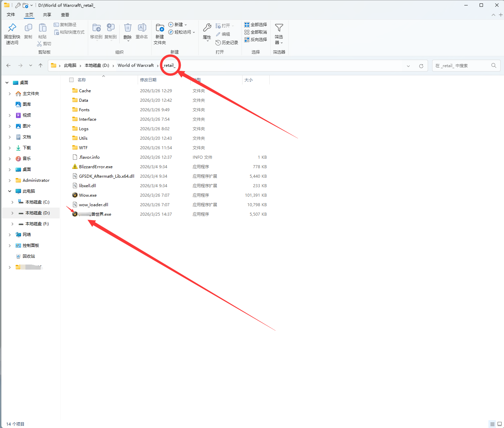Open the Share (共享) ribbon tab
Viewport: 504px width, 428px height.
pos(47,15)
